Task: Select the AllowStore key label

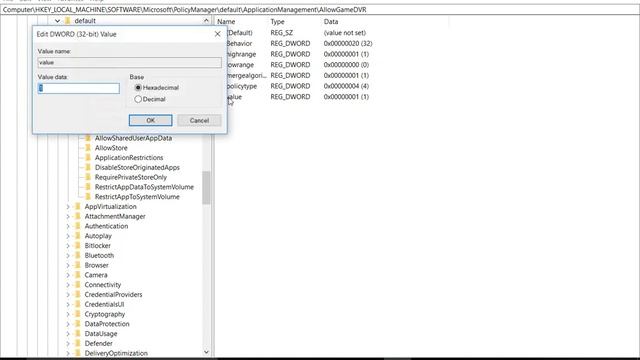Action: pos(111,148)
